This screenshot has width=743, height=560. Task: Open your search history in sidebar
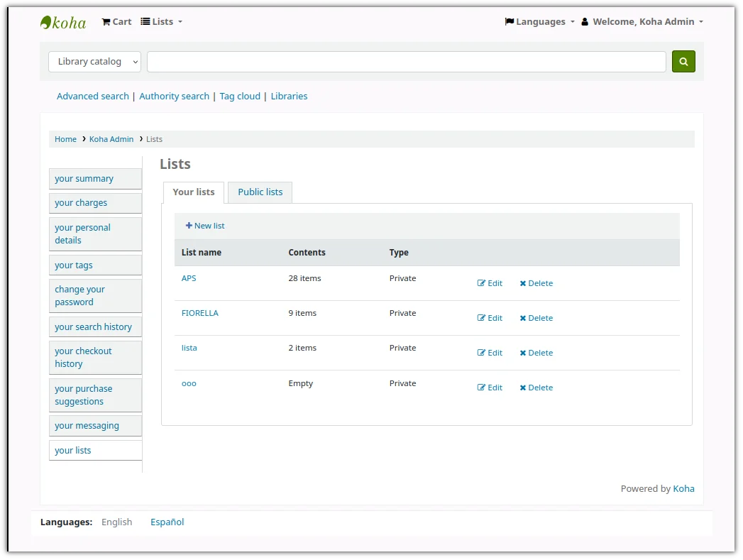point(95,327)
